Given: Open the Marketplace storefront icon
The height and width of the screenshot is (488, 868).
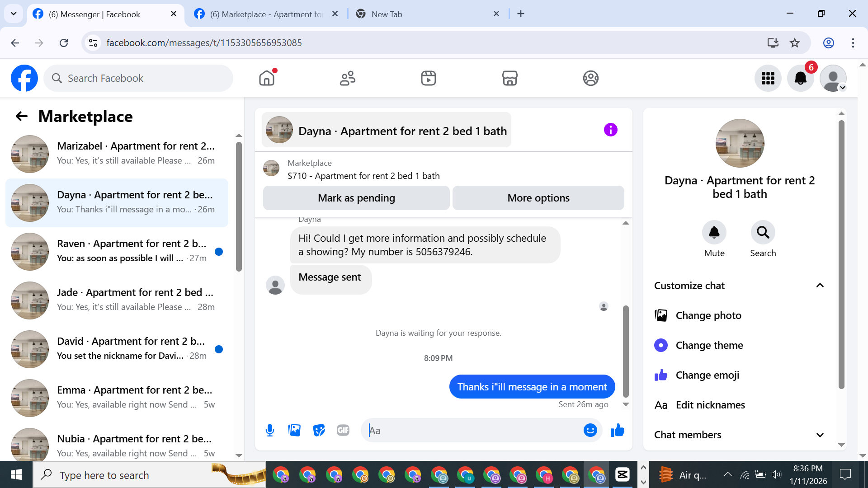Looking at the screenshot, I should pos(509,78).
